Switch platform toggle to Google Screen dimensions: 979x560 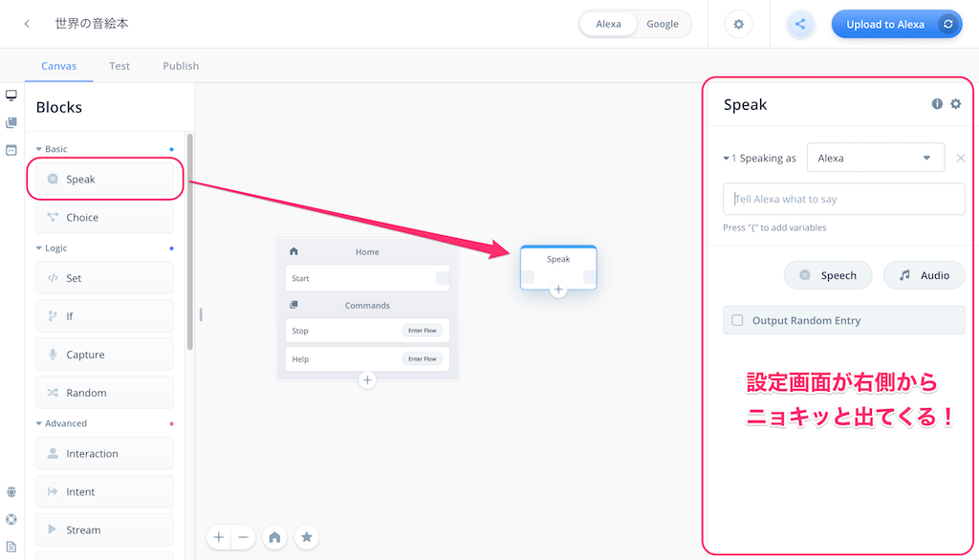(663, 24)
